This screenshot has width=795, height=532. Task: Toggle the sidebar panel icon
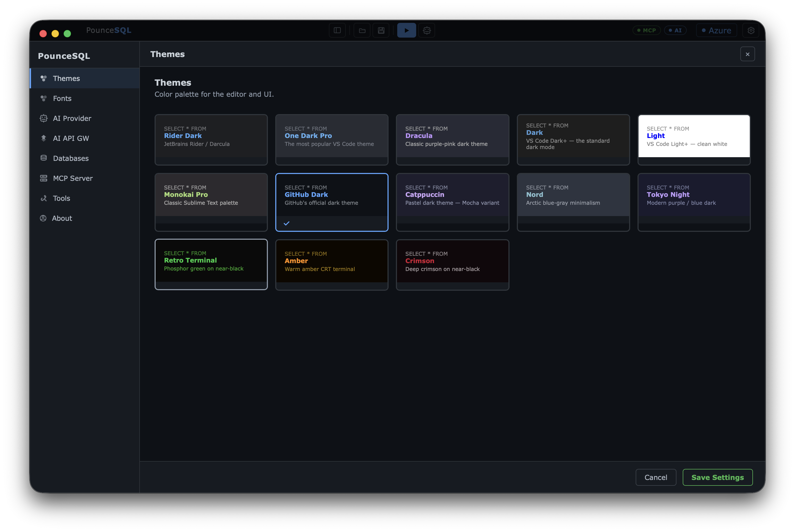(x=337, y=30)
